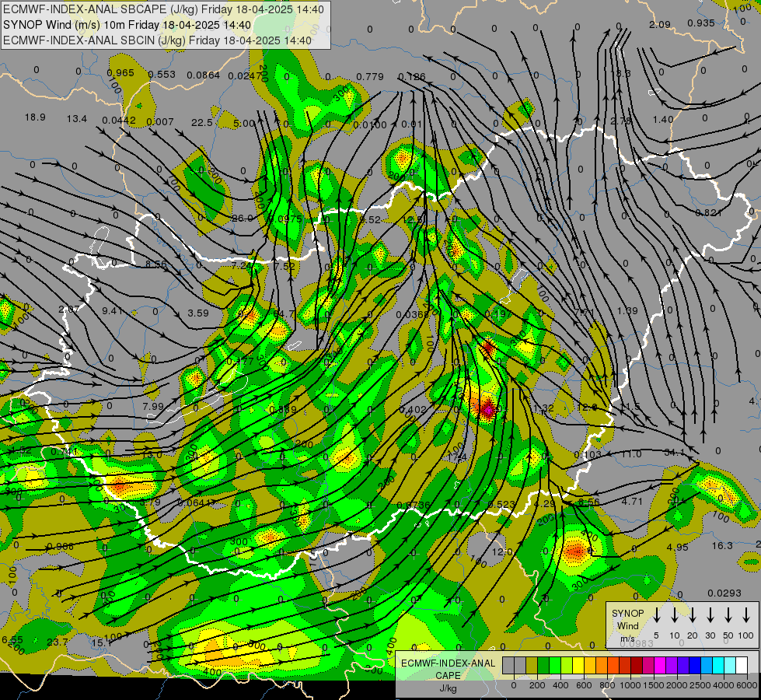Click the '2500' legend scale value
Screen dimensions: 761x700
[700, 685]
